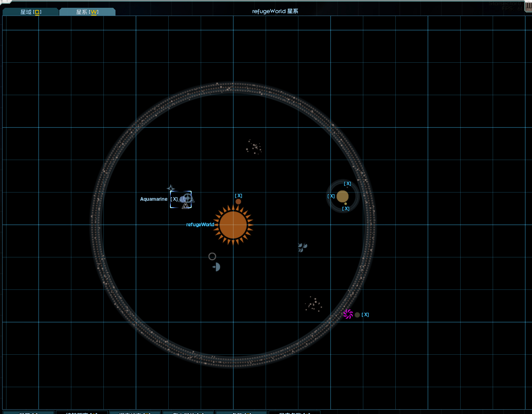This screenshot has height=414, width=532.
Task: Click the orange refugeWorld star
Action: pyautogui.click(x=233, y=225)
